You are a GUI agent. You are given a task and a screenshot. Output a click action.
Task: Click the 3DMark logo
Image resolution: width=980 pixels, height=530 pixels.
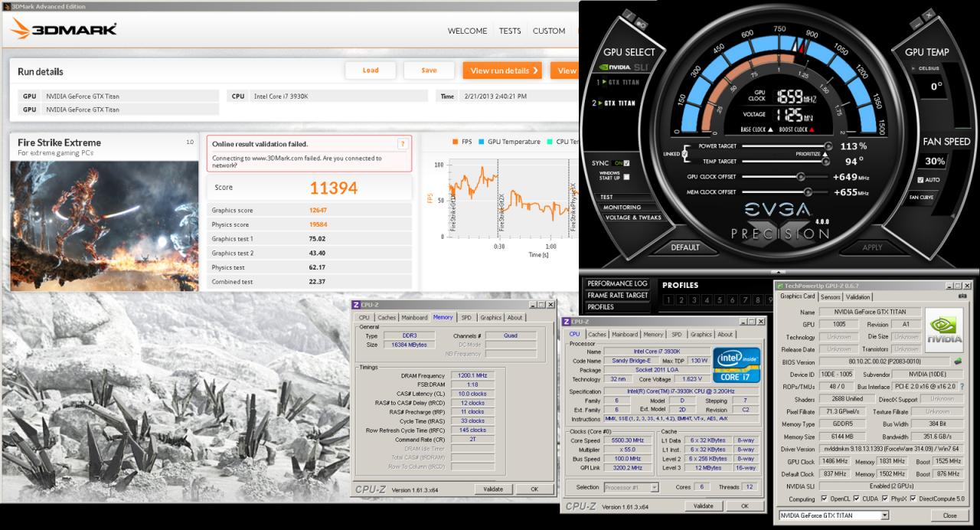click(x=64, y=31)
